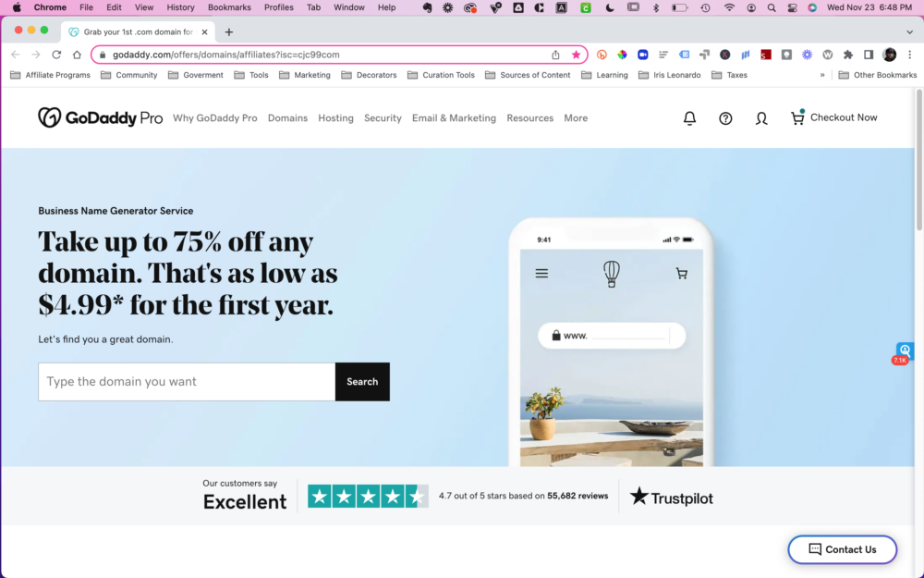The width and height of the screenshot is (924, 578).
Task: Open a new browser tab
Action: point(228,31)
